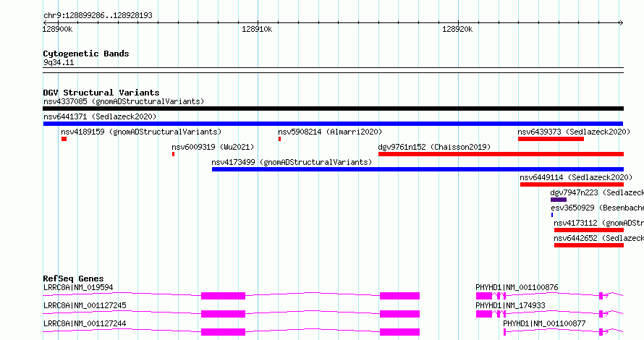644x340 pixels.
Task: Select large exon of PHYHD1 NM_001100876
Action: point(484,296)
